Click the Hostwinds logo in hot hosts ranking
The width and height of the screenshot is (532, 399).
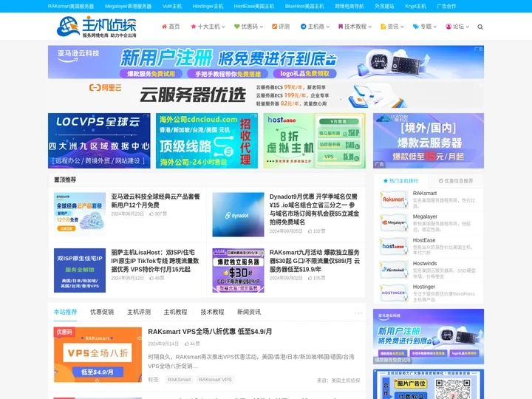394,270
